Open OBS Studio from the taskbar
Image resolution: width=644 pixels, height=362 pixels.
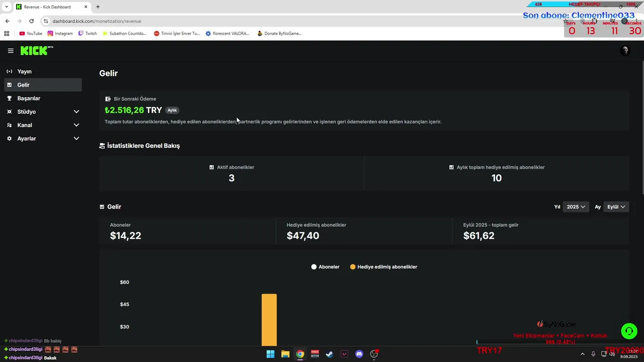point(374,354)
